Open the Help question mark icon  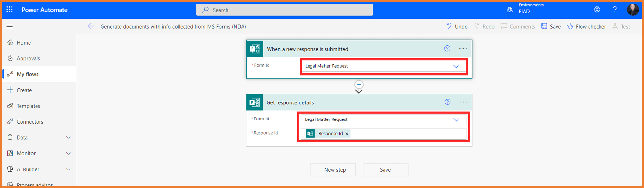615,10
